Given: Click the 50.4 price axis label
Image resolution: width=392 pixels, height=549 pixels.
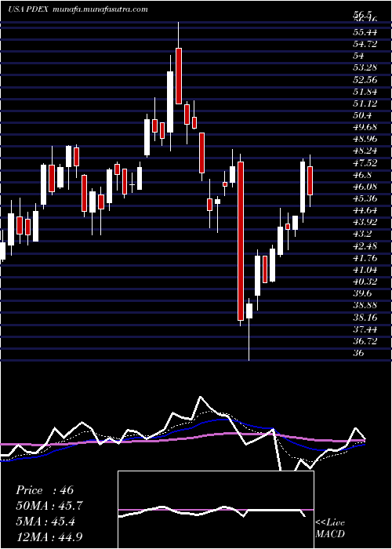Looking at the screenshot, I should 363,115.
